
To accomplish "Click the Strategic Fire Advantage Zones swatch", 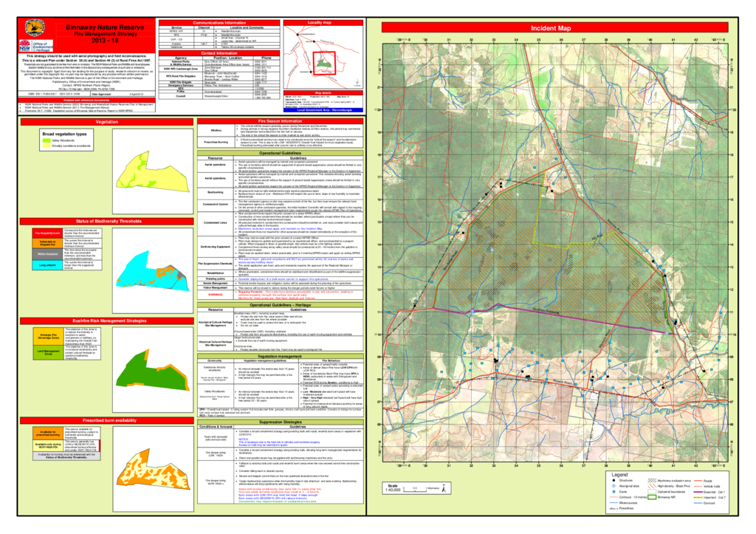I will (48, 336).
